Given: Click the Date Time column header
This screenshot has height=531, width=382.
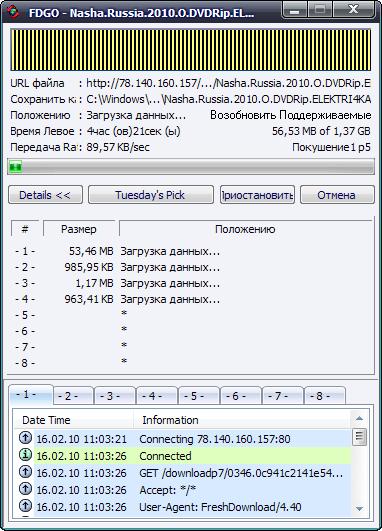Looking at the screenshot, I should tap(75, 420).
